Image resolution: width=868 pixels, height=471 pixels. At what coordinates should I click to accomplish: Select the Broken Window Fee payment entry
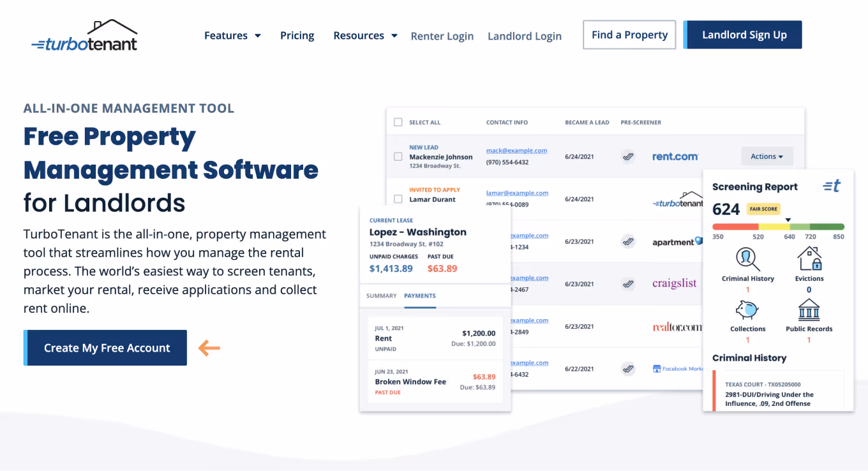435,382
